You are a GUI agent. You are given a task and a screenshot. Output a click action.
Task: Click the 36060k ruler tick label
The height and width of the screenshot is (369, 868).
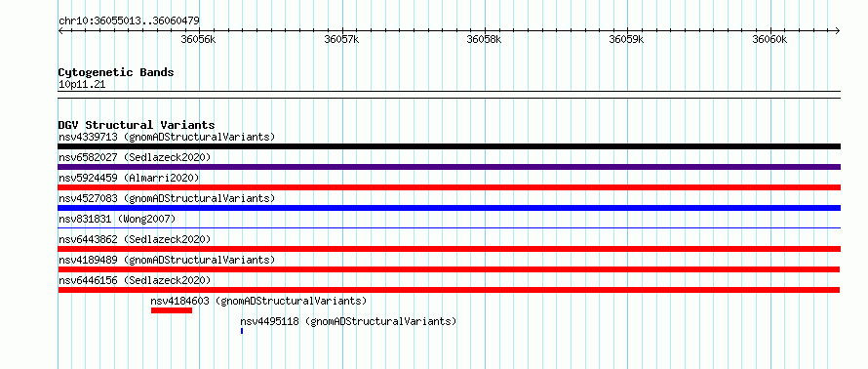tap(769, 39)
